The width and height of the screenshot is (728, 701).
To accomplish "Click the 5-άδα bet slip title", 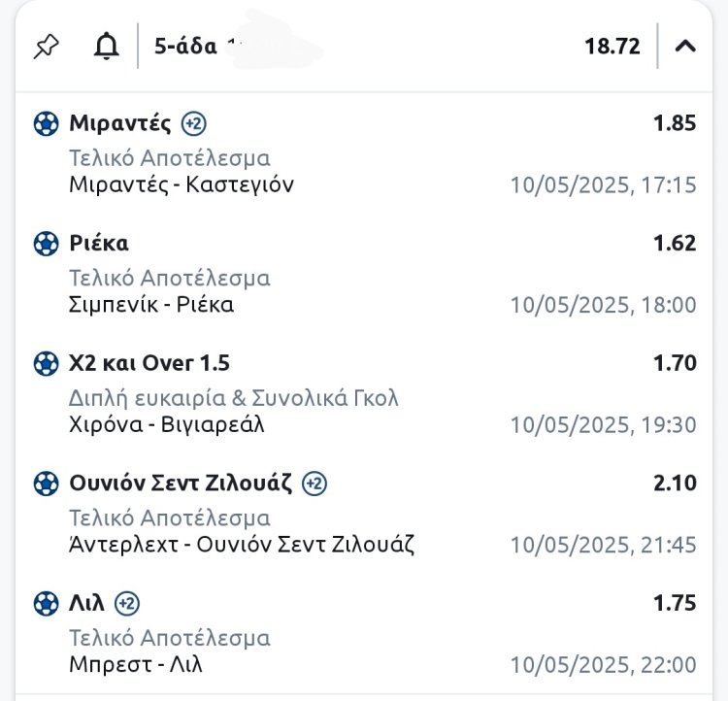I will (x=185, y=46).
